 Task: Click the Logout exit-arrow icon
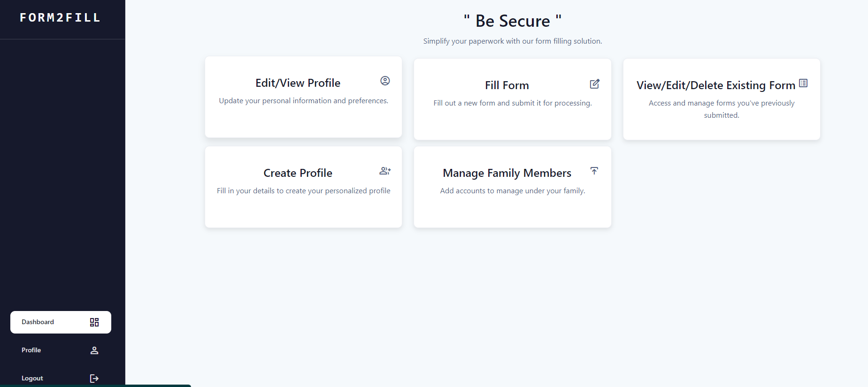click(x=94, y=379)
